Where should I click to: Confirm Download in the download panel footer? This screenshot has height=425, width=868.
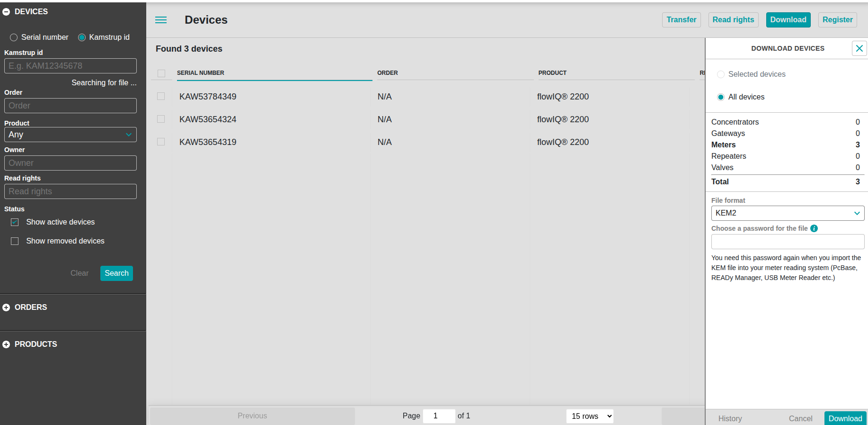pyautogui.click(x=845, y=418)
